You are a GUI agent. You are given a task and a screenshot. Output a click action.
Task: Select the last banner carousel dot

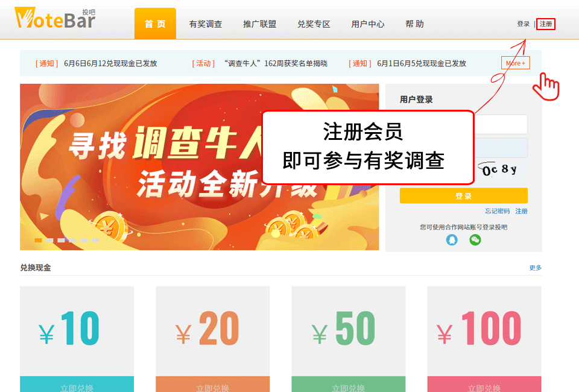pos(96,240)
